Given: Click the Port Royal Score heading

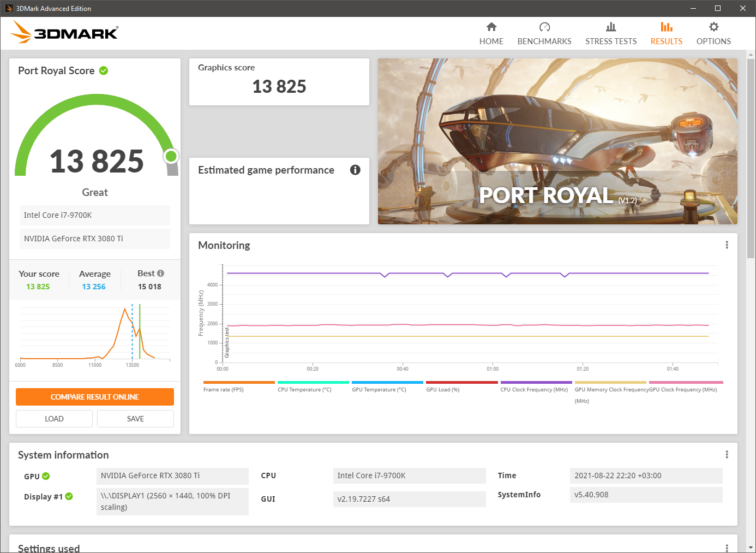Looking at the screenshot, I should 56,70.
